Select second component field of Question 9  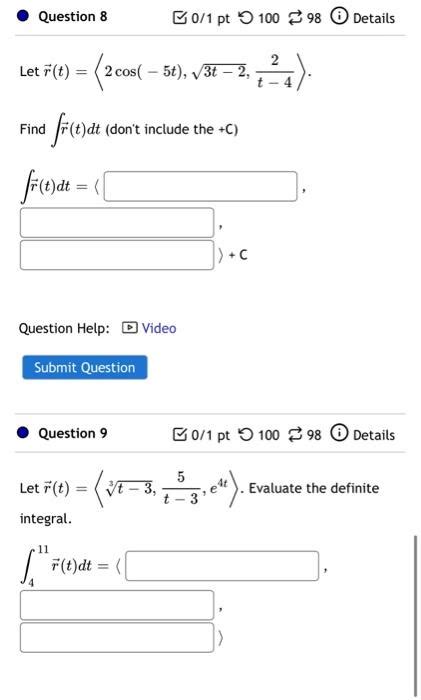[x=117, y=605]
